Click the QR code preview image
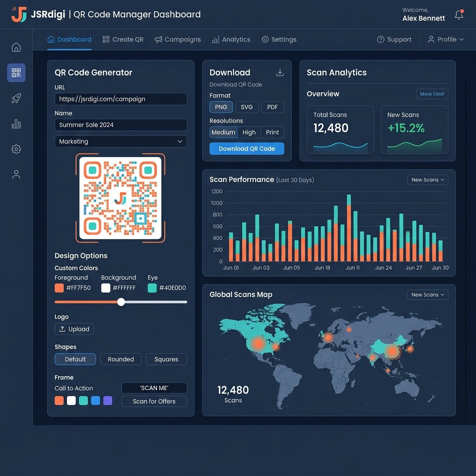The width and height of the screenshot is (476, 476). click(x=120, y=198)
